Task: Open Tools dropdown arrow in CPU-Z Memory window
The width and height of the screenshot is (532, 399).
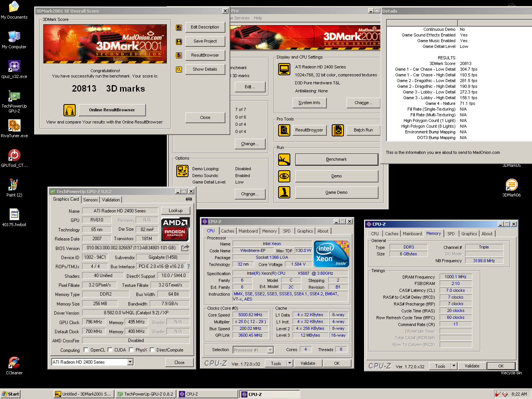Action: point(454,366)
